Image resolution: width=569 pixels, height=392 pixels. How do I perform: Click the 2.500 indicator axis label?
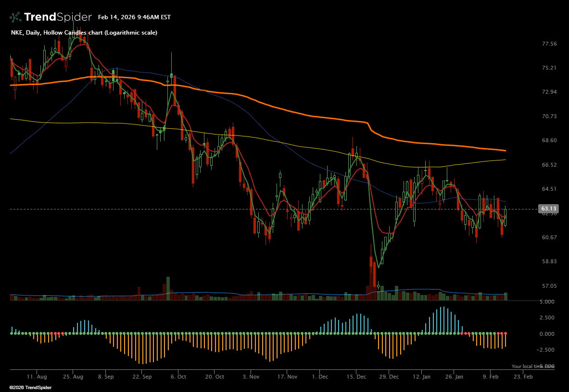(547, 318)
